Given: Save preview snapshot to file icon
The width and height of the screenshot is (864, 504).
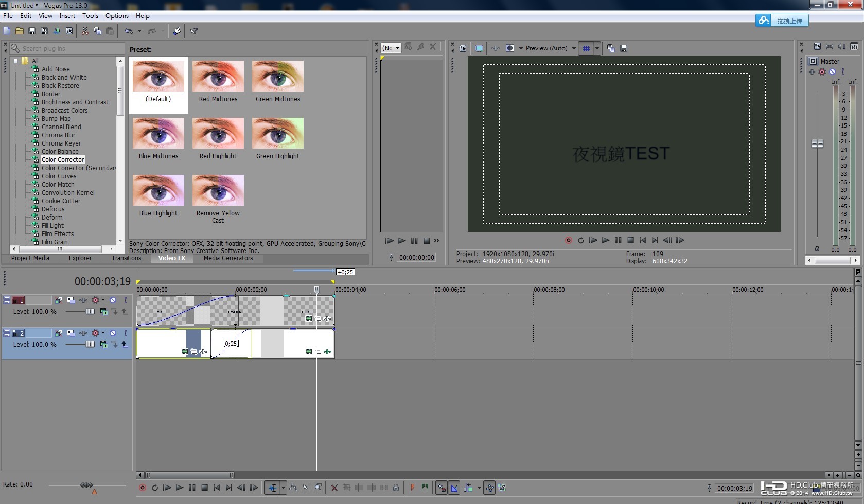Looking at the screenshot, I should [x=624, y=48].
